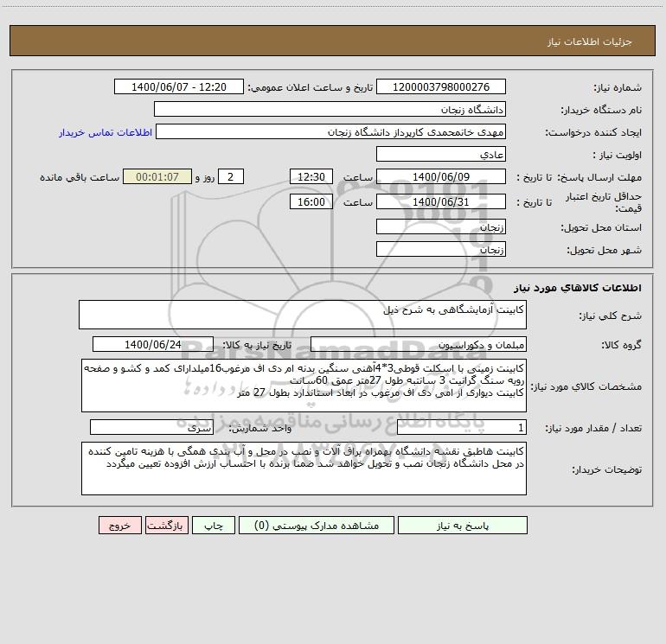Screen dimensions: 666x644
Task: Click the quantity field showing 1
Action: 462,428
